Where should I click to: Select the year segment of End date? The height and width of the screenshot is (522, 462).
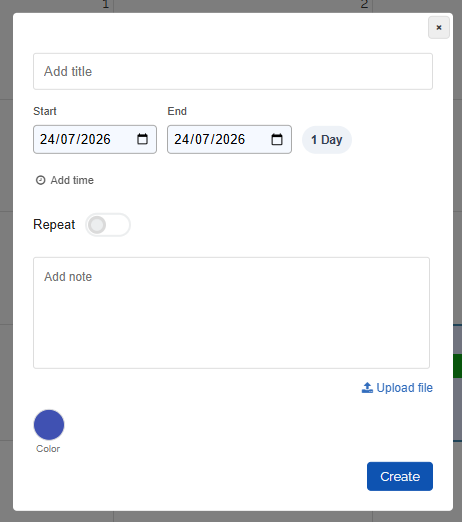pyautogui.click(x=230, y=139)
